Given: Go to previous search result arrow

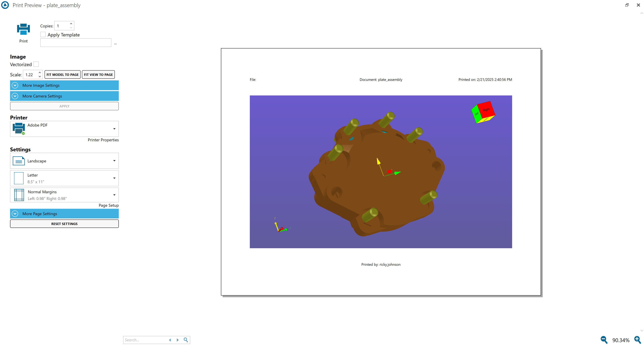Looking at the screenshot, I should (x=170, y=340).
